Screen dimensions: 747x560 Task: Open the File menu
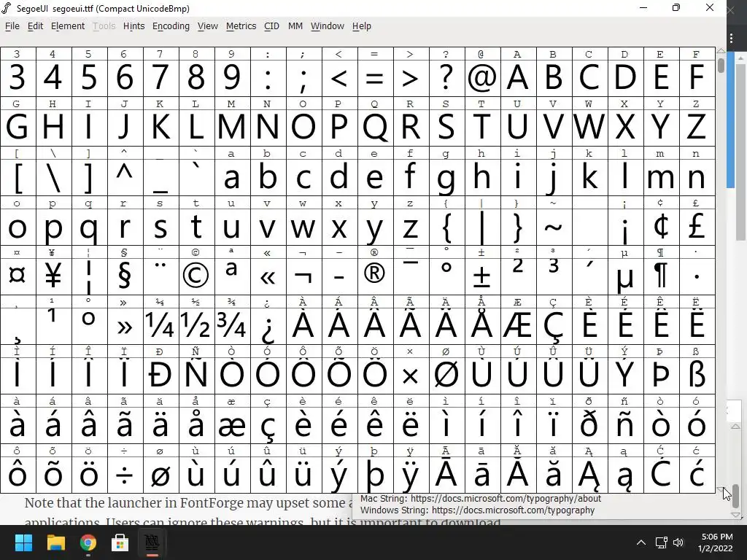12,26
